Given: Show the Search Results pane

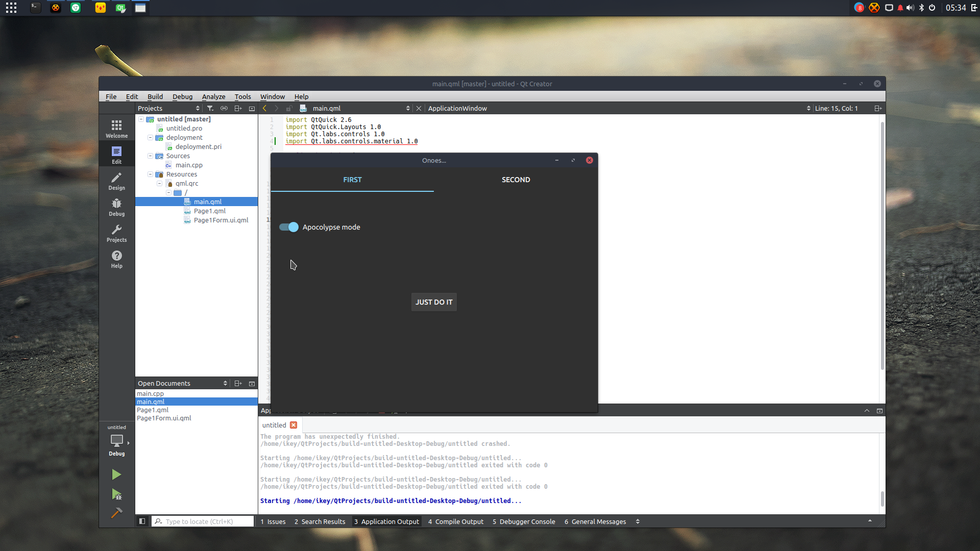Looking at the screenshot, I should tap(320, 521).
